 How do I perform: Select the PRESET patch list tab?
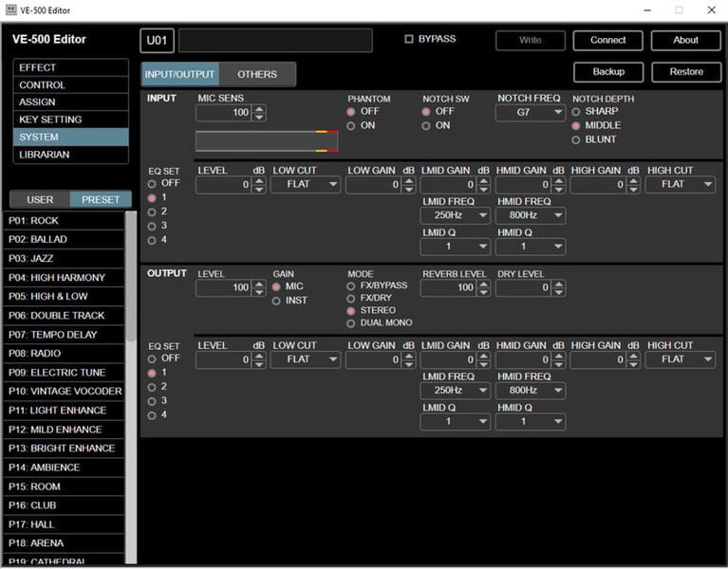point(101,200)
